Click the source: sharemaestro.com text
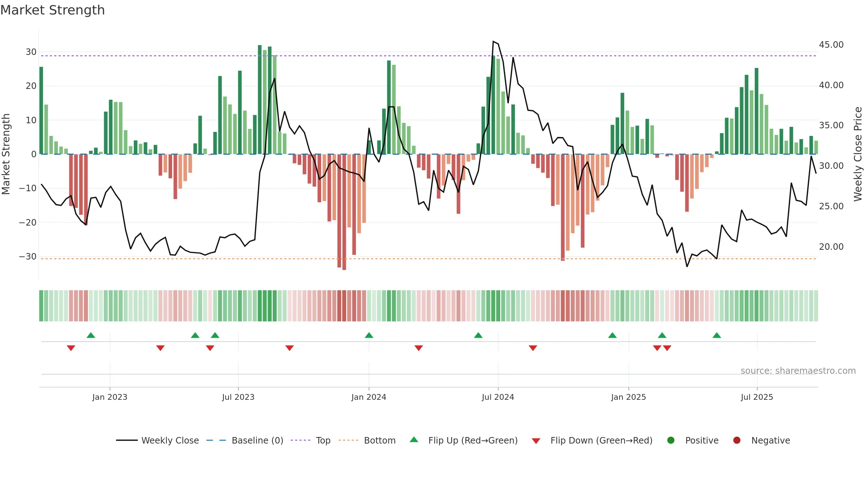 tap(798, 371)
